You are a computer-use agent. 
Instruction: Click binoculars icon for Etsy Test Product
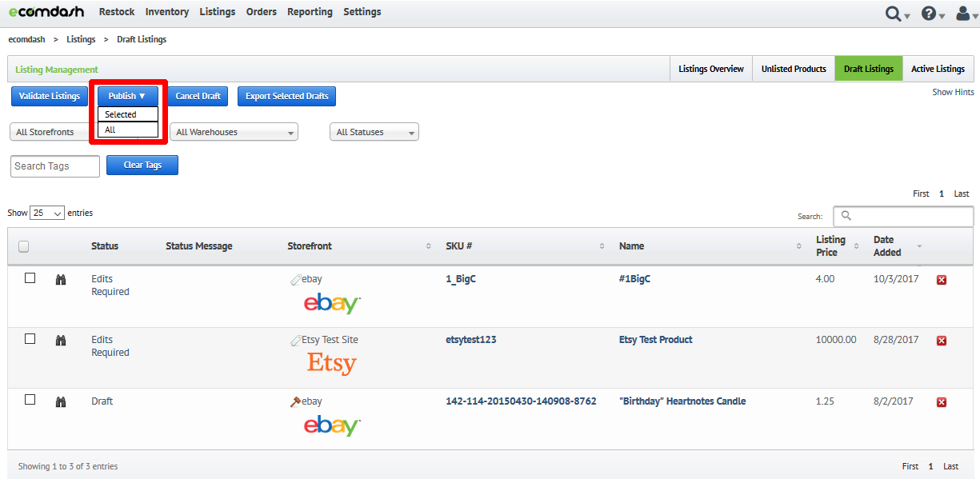point(60,340)
